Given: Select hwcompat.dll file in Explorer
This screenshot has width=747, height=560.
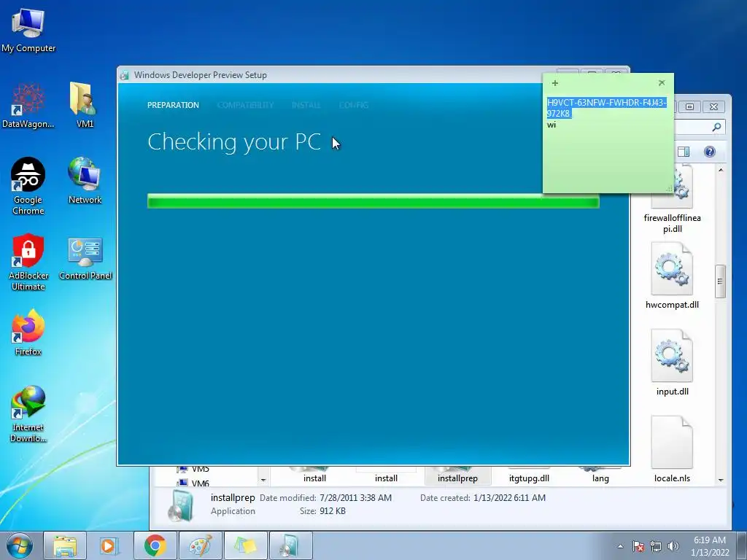Looking at the screenshot, I should tap(672, 276).
